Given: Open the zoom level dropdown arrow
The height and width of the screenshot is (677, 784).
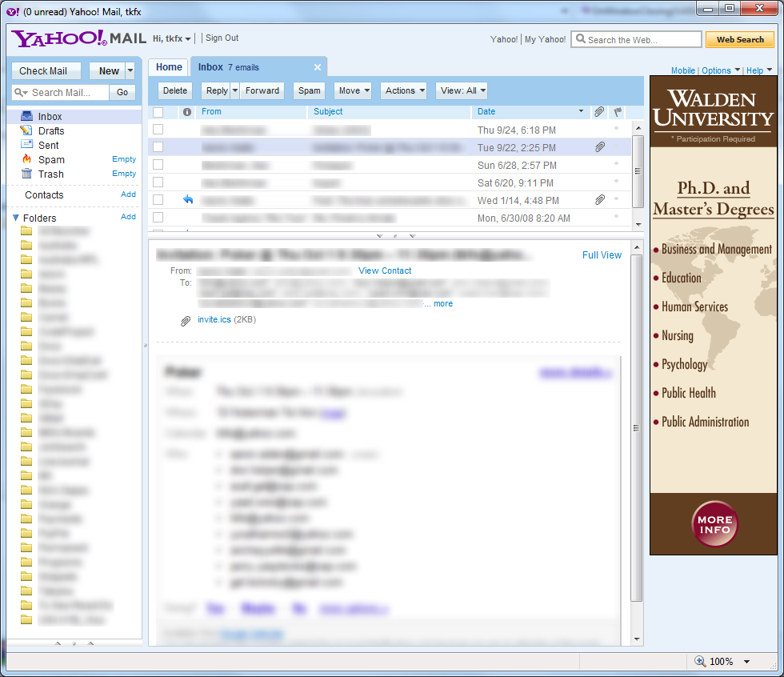Looking at the screenshot, I should click(746, 662).
